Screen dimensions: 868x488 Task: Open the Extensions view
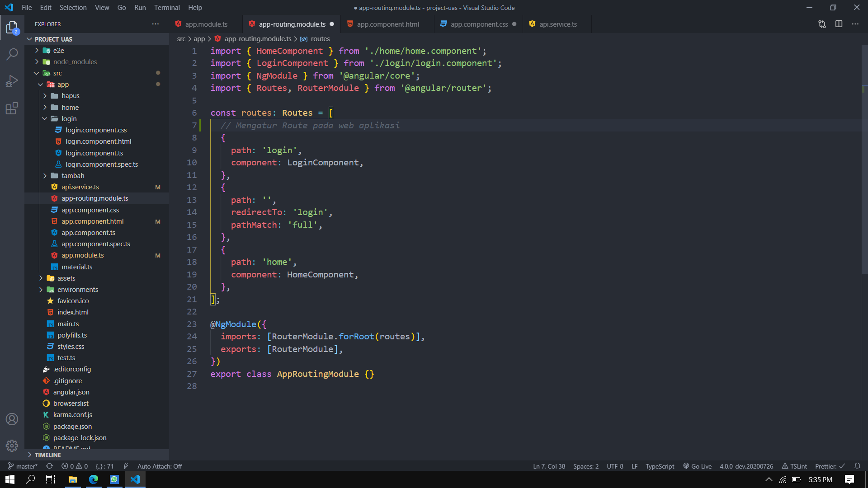pos(12,108)
